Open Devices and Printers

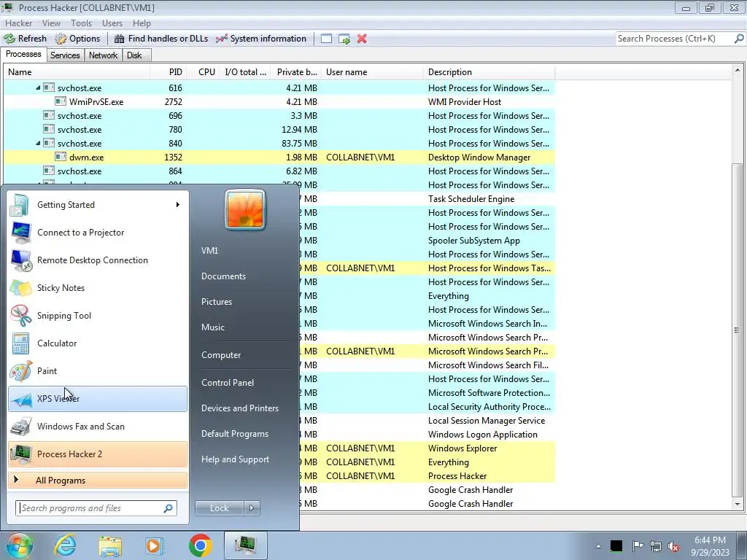(240, 408)
